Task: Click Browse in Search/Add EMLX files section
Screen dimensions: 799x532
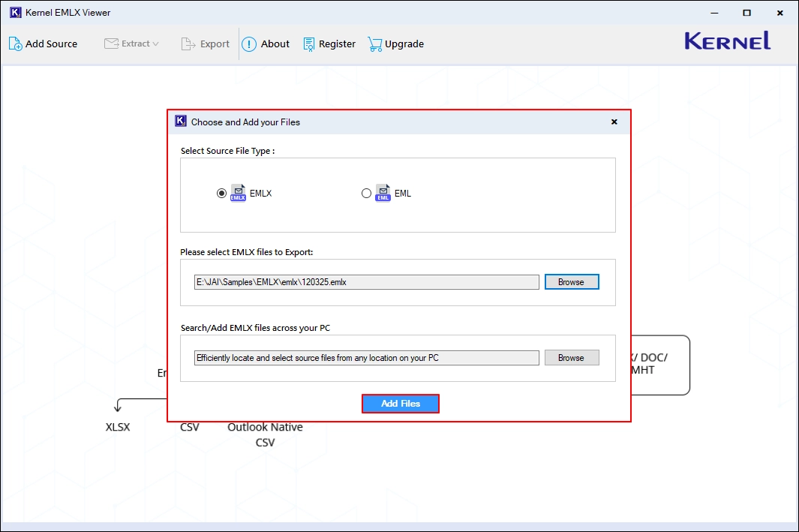Action: tap(572, 358)
